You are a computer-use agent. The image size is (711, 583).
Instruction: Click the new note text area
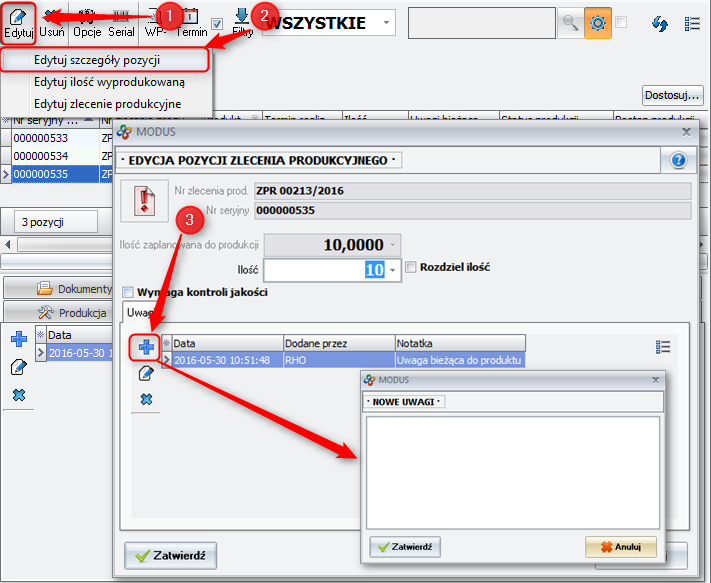pyautogui.click(x=513, y=472)
